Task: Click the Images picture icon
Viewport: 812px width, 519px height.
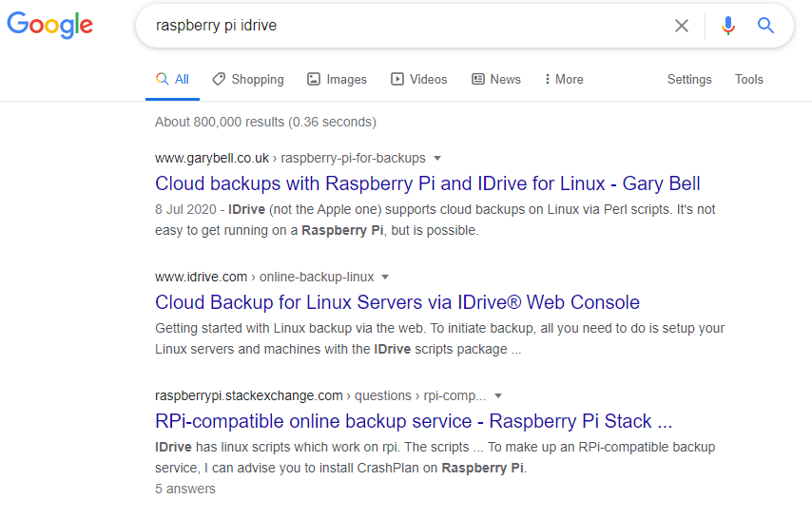Action: 314,79
